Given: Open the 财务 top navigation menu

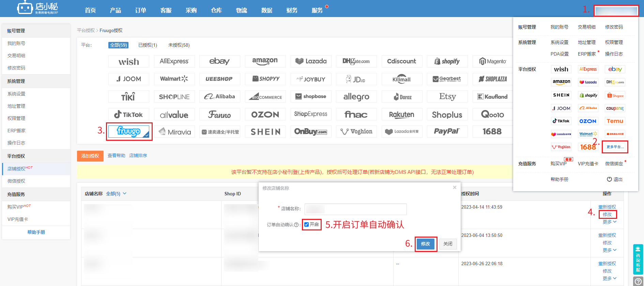Looking at the screenshot, I should 292,10.
